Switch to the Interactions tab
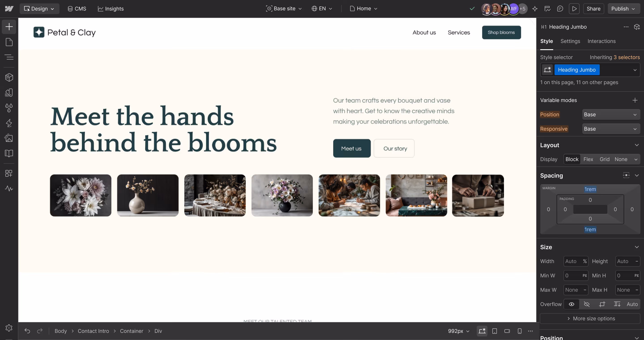Viewport: 644px width, 340px height. [x=601, y=41]
